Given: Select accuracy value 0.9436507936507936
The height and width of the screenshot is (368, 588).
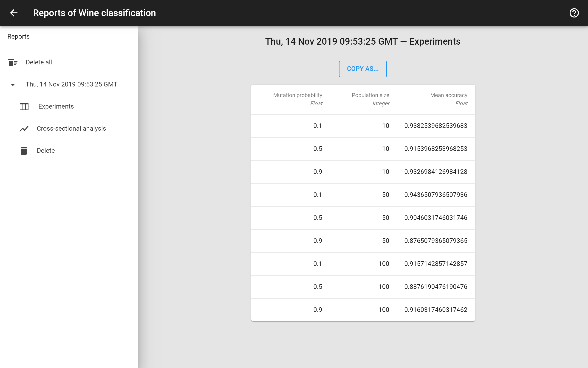Looking at the screenshot, I should (x=436, y=195).
